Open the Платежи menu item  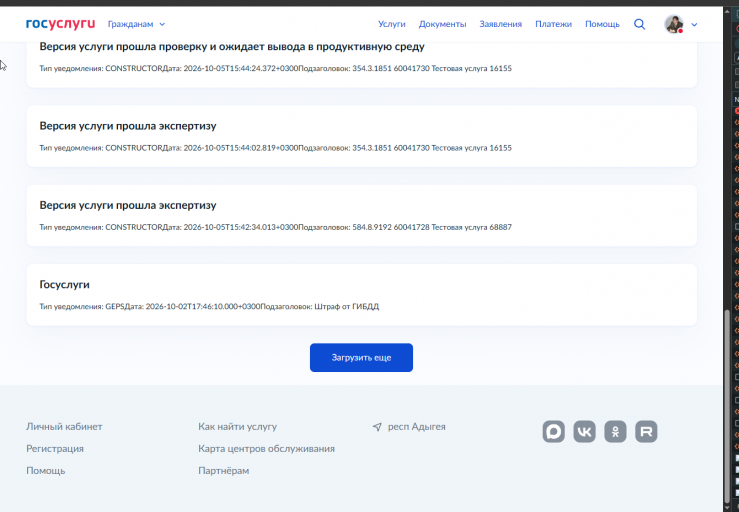[553, 24]
